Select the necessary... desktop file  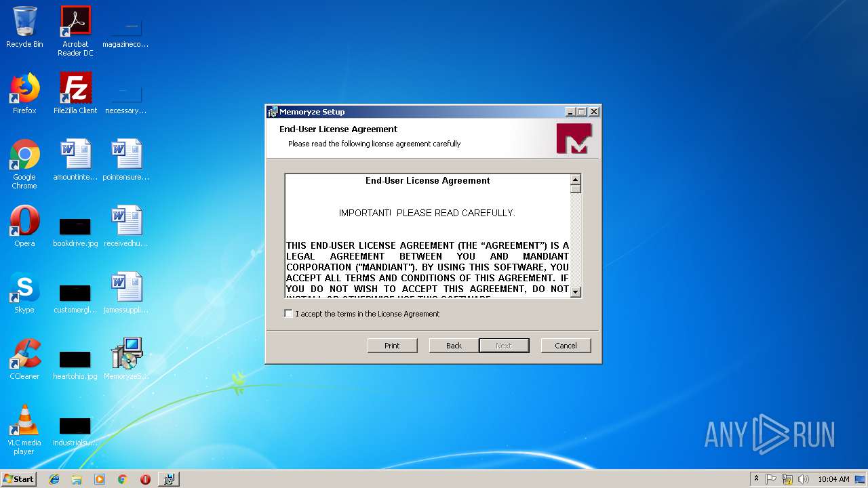point(125,99)
